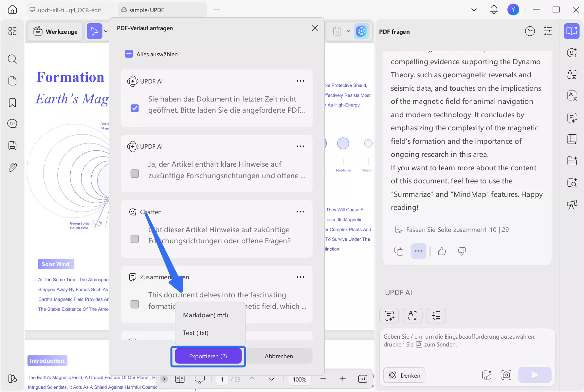Toggle the 'Alles auswählen' checkbox
Viewport: 584px width, 392px height.
tap(129, 54)
